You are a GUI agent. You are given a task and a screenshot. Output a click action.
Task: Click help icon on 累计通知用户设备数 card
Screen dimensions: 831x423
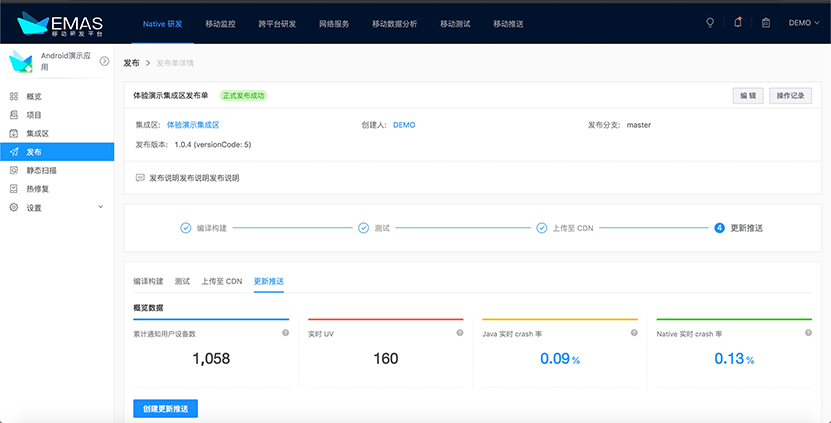click(285, 333)
